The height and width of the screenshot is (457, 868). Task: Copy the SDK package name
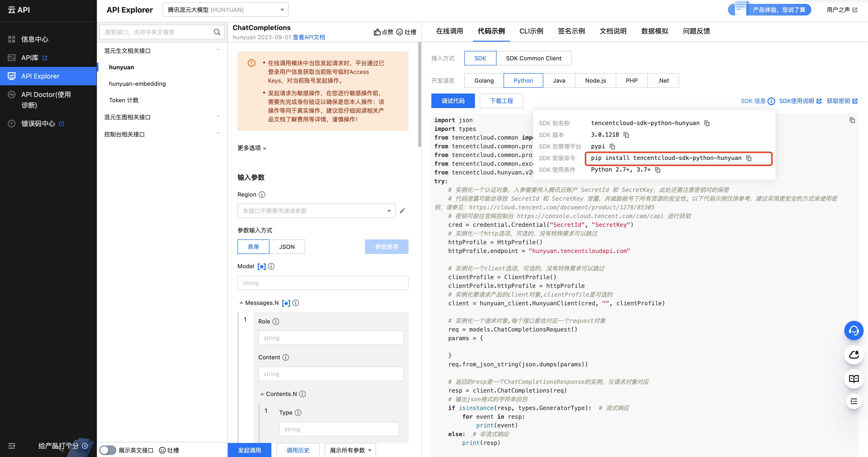tap(707, 123)
